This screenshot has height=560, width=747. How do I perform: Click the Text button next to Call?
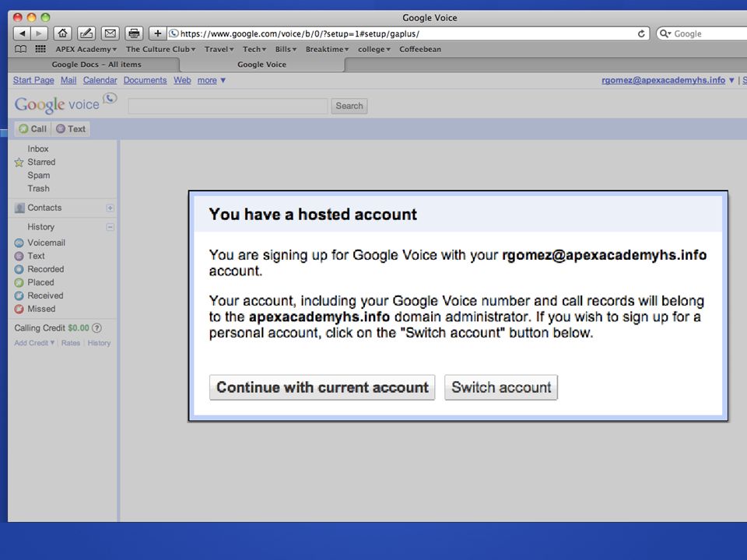(71, 129)
